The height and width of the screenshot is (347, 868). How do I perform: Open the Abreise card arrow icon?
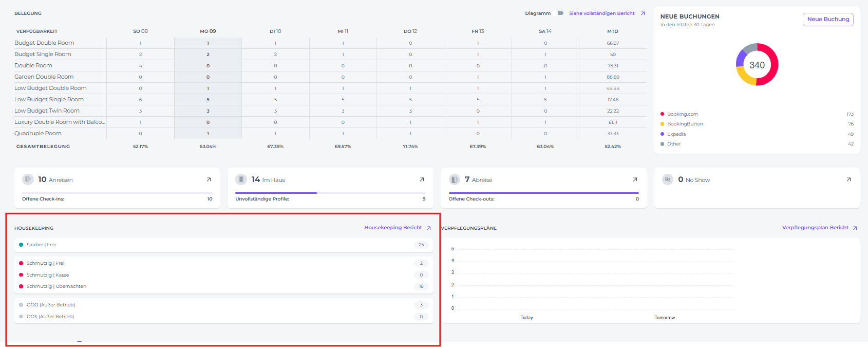point(635,179)
